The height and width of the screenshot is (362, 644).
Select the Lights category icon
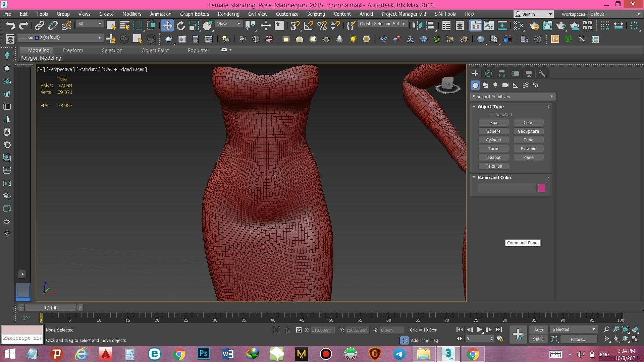pos(495,85)
